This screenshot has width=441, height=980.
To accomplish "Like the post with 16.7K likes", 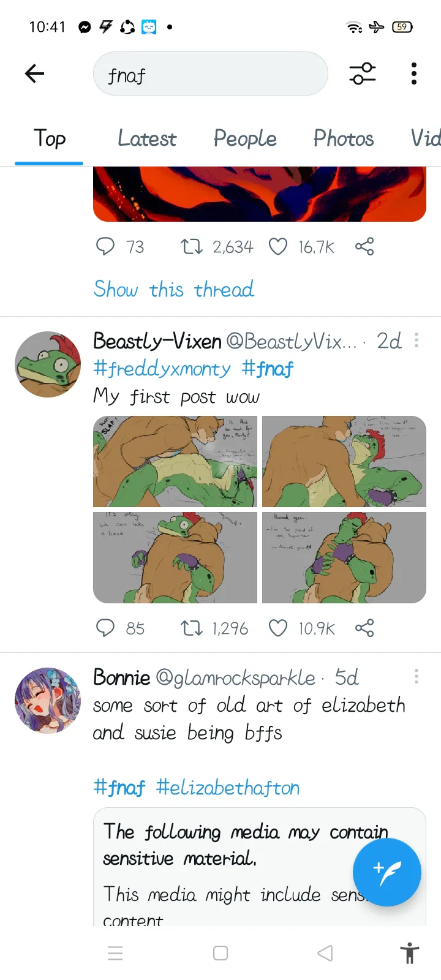I will [278, 246].
